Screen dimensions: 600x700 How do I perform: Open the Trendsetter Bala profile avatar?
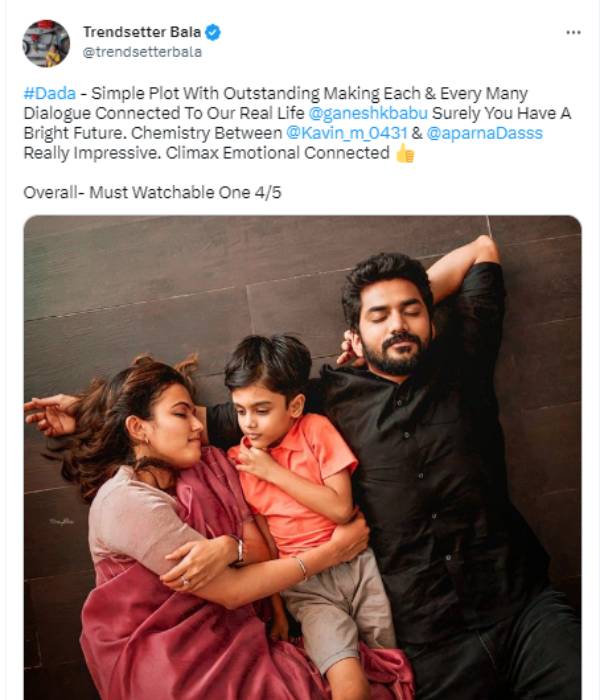(46, 43)
